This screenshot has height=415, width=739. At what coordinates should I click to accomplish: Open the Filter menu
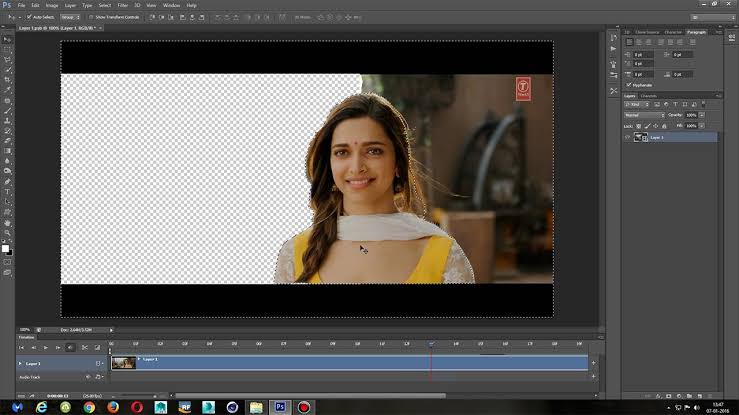[x=123, y=5]
